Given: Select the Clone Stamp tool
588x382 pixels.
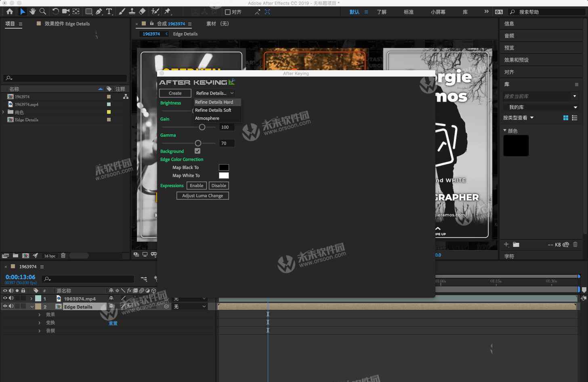Looking at the screenshot, I should click(132, 12).
